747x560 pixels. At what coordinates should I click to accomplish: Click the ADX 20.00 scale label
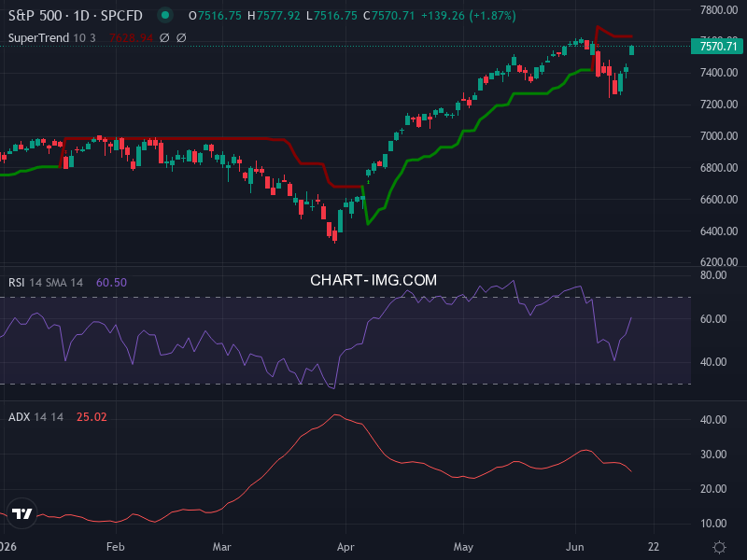coord(713,489)
